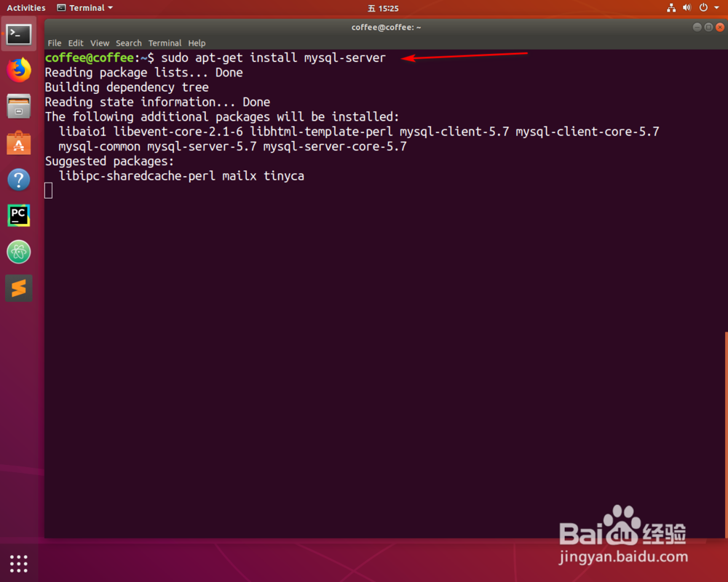Click the volume icon in top bar

(687, 8)
